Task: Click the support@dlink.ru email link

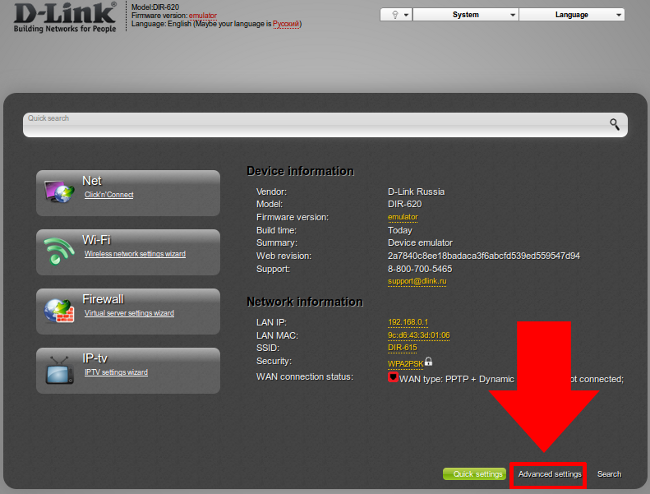Action: (x=417, y=281)
